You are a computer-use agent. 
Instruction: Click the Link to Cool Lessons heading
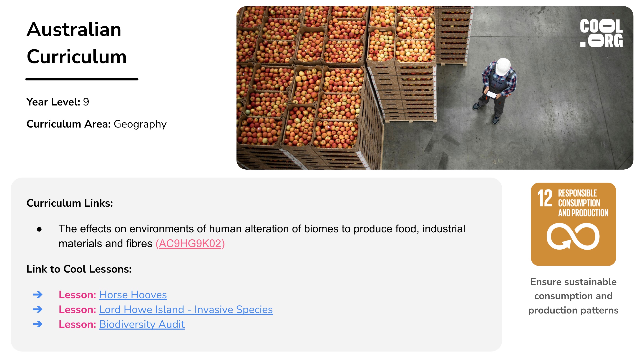click(x=79, y=269)
